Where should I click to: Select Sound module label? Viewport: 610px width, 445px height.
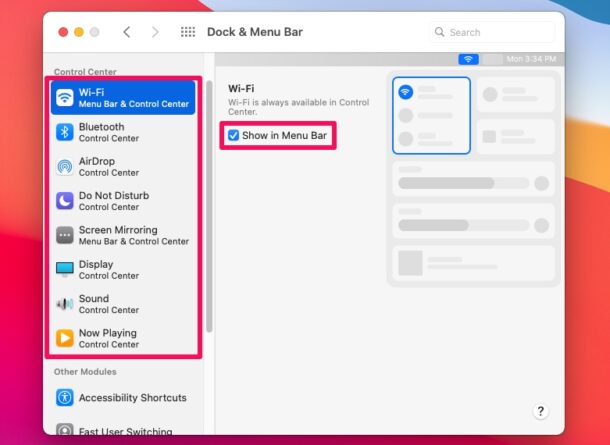click(94, 298)
